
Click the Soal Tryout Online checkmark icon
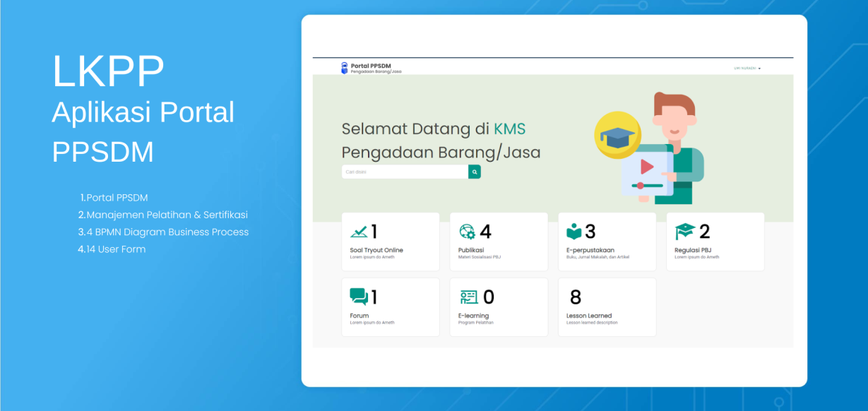359,232
